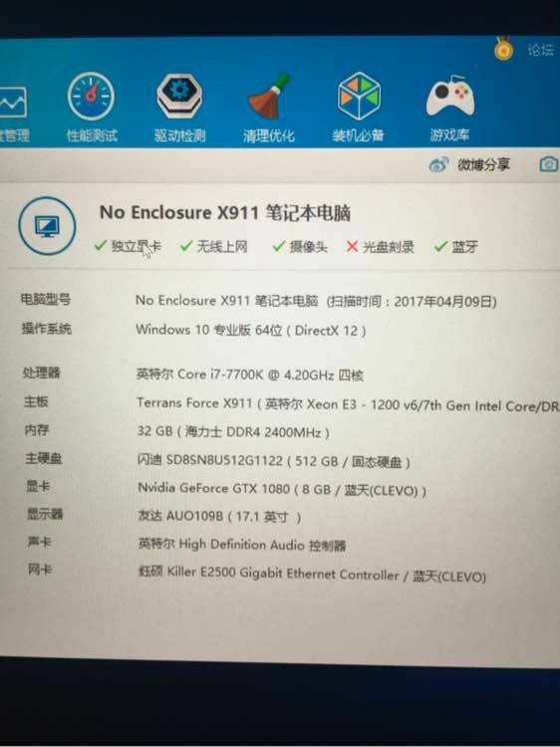Click the scan date 2017年04月09日 text
The image size is (560, 747).
pos(443,302)
